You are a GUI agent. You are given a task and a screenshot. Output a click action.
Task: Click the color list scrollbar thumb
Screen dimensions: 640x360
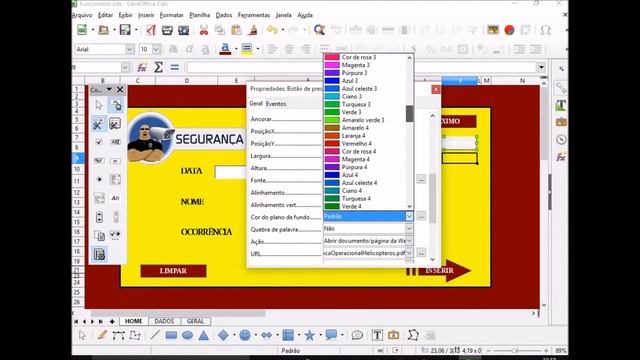click(x=409, y=113)
